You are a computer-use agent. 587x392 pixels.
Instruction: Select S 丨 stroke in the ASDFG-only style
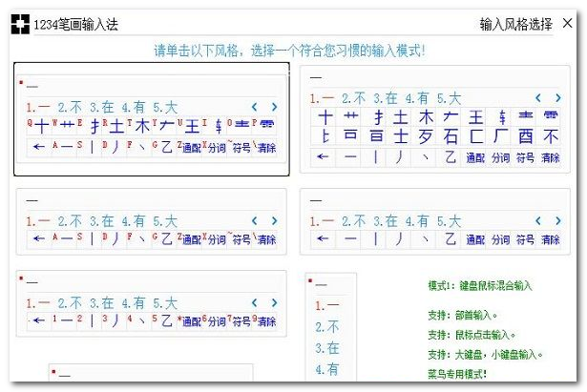(x=89, y=239)
